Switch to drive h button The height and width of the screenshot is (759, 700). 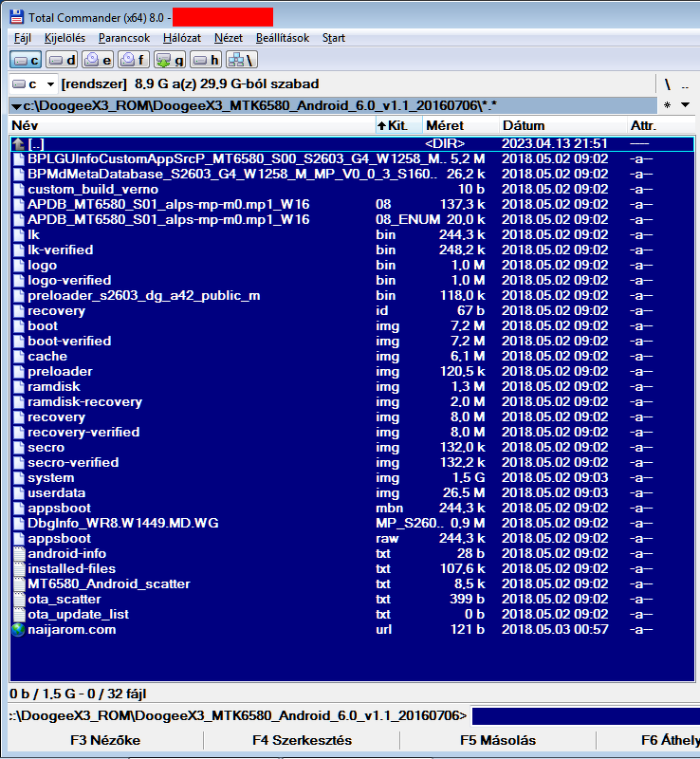click(x=206, y=60)
